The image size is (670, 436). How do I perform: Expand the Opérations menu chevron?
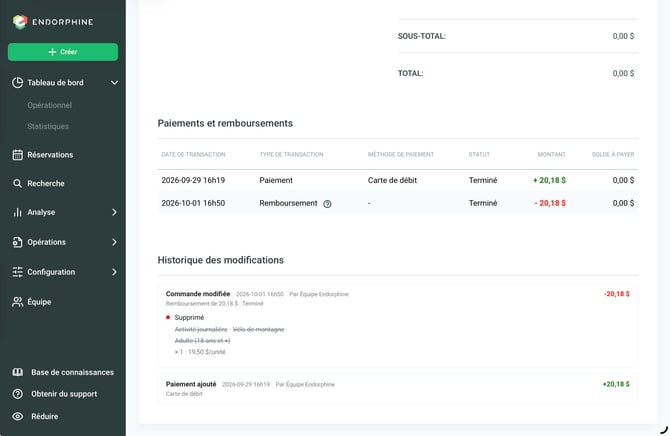(x=114, y=242)
